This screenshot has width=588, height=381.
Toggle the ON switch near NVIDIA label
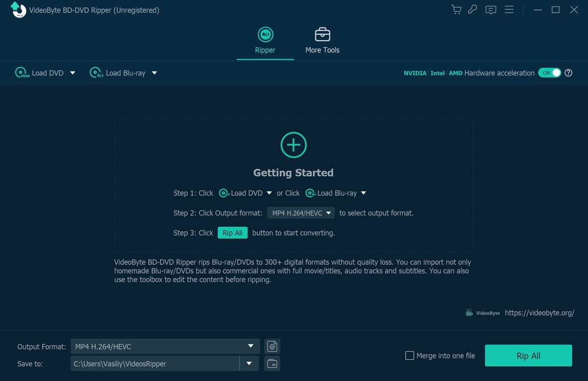[550, 72]
